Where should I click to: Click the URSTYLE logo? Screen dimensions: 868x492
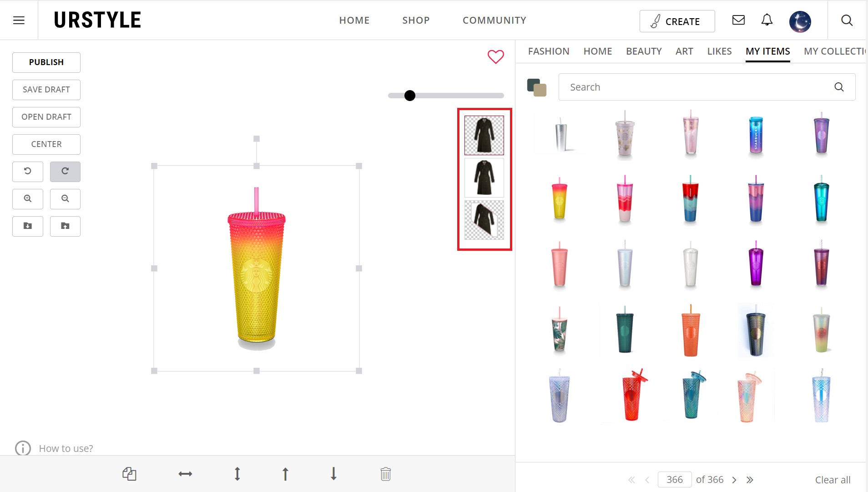(x=97, y=20)
